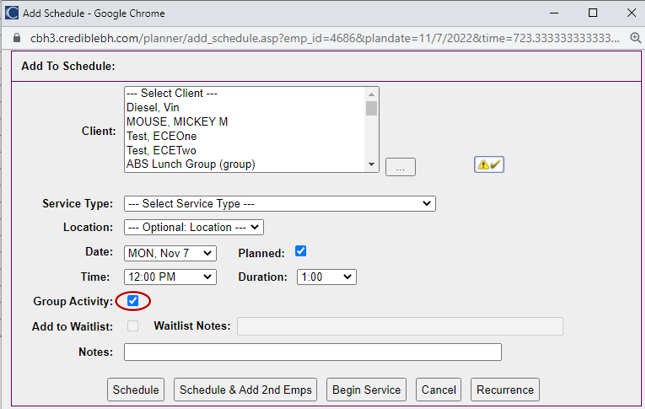Change the Time dropdown from 12:00 PM
Image resolution: width=645 pixels, height=409 pixels.
[x=170, y=277]
